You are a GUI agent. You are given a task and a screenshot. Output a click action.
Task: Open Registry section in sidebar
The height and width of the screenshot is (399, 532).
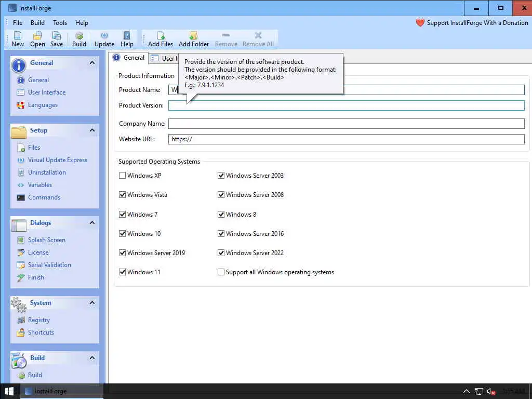38,320
